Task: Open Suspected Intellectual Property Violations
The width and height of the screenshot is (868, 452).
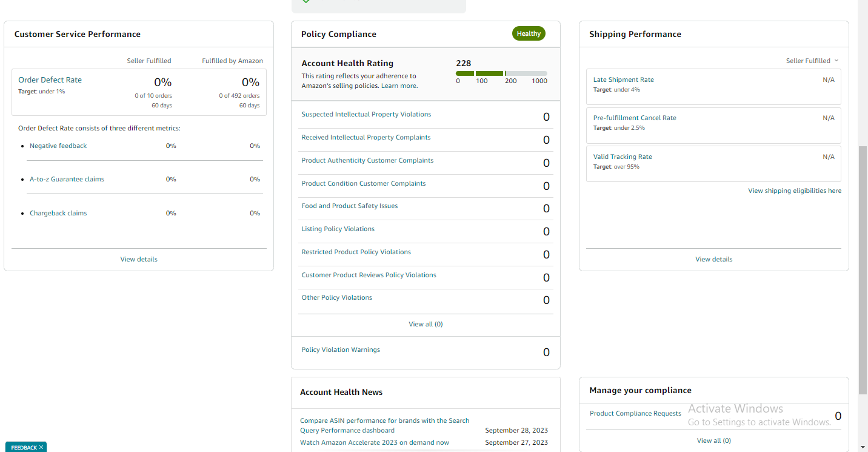Action: [366, 114]
